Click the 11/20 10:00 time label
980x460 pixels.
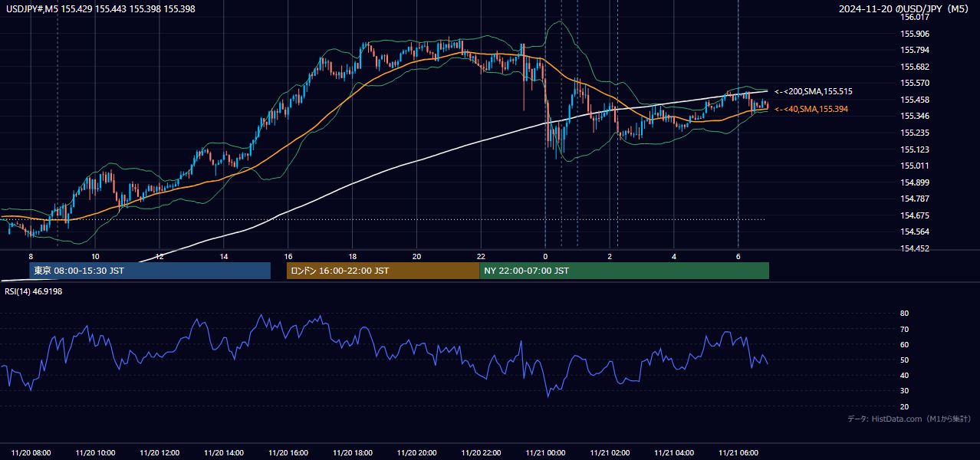[x=95, y=453]
